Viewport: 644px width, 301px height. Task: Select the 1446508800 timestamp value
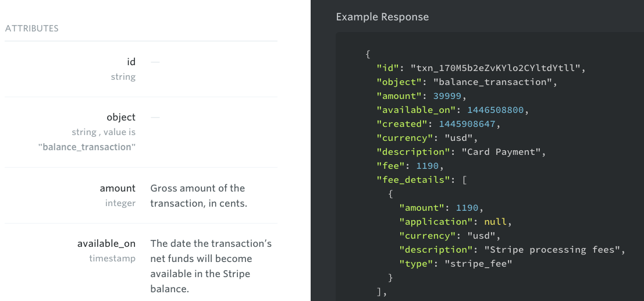[x=495, y=110]
